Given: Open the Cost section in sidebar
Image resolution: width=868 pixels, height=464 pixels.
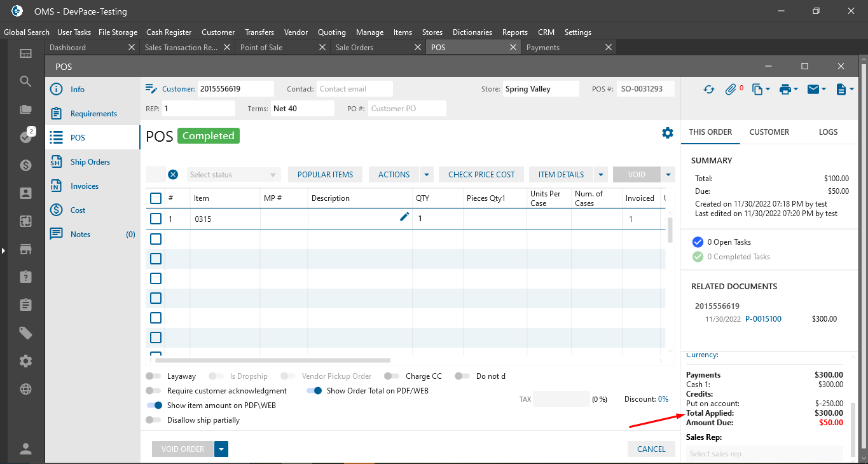Looking at the screenshot, I should point(78,210).
